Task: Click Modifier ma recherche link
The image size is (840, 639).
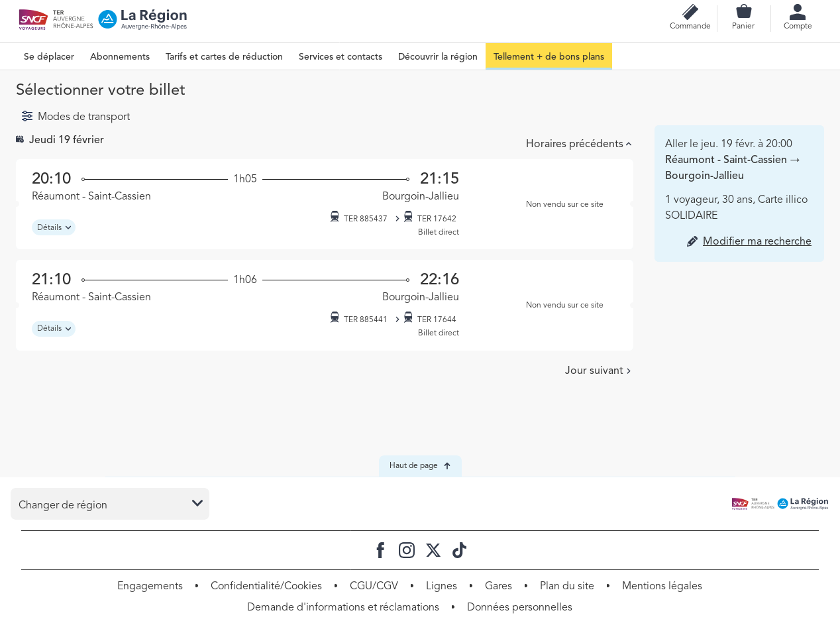Action: (x=757, y=241)
